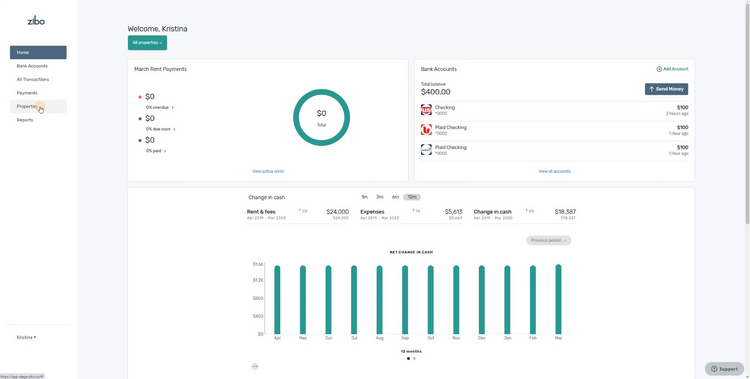Click the Checking account bank logo
750x379 pixels.
(426, 110)
